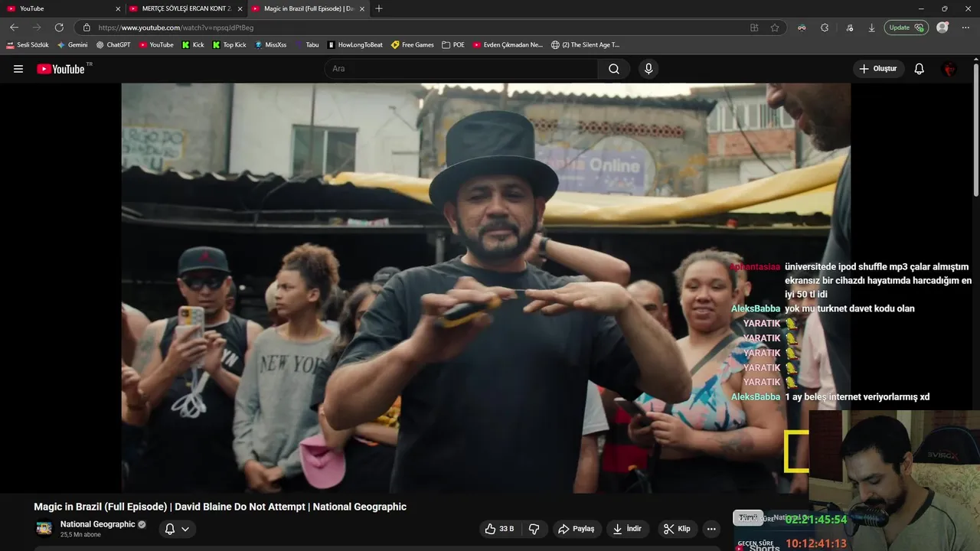This screenshot has width=980, height=551.
Task: Open MissXss bookmark
Action: coord(270,44)
